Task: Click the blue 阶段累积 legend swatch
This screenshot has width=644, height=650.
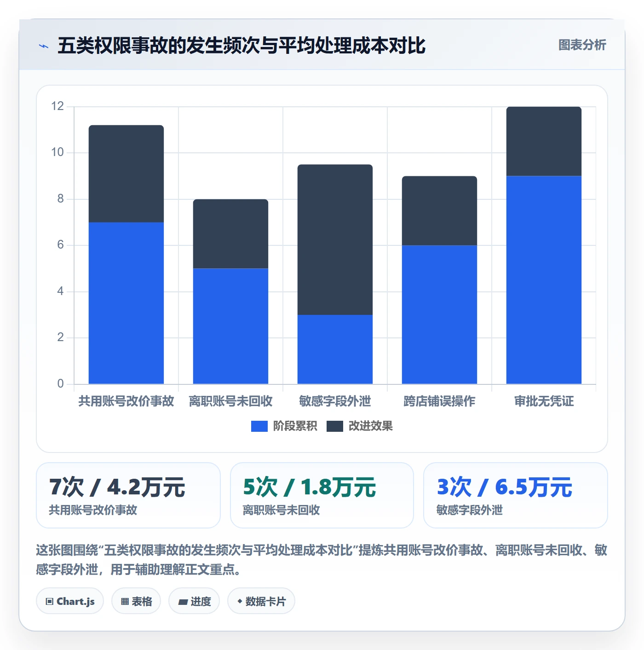Action: click(x=259, y=426)
